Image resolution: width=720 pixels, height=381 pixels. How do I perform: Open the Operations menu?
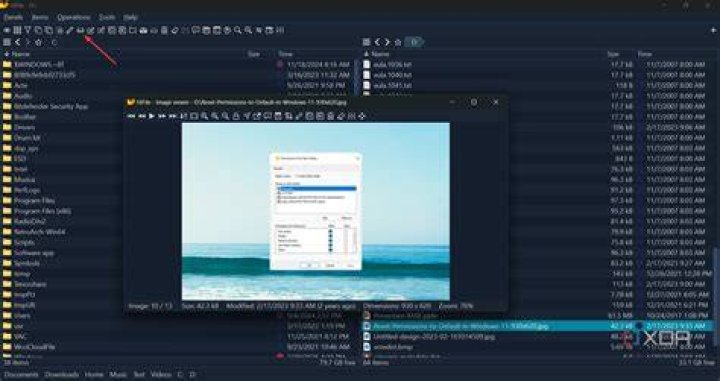[73, 17]
